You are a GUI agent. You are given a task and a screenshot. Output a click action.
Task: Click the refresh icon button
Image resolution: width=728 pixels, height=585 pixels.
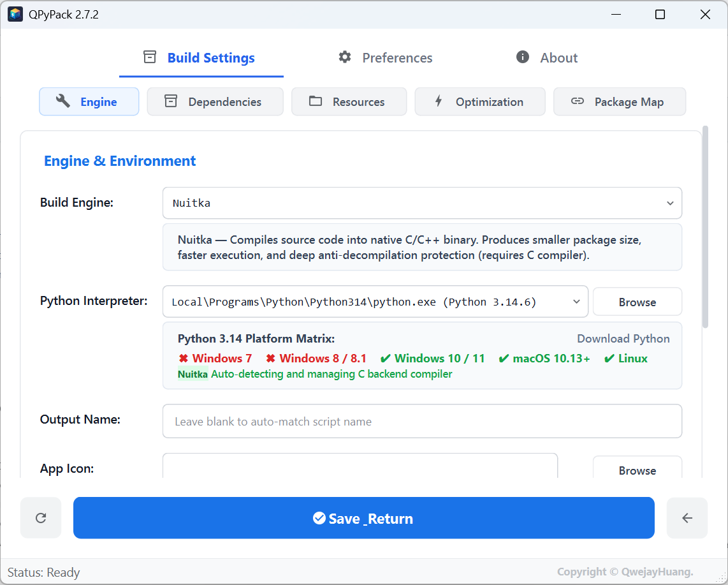click(41, 518)
